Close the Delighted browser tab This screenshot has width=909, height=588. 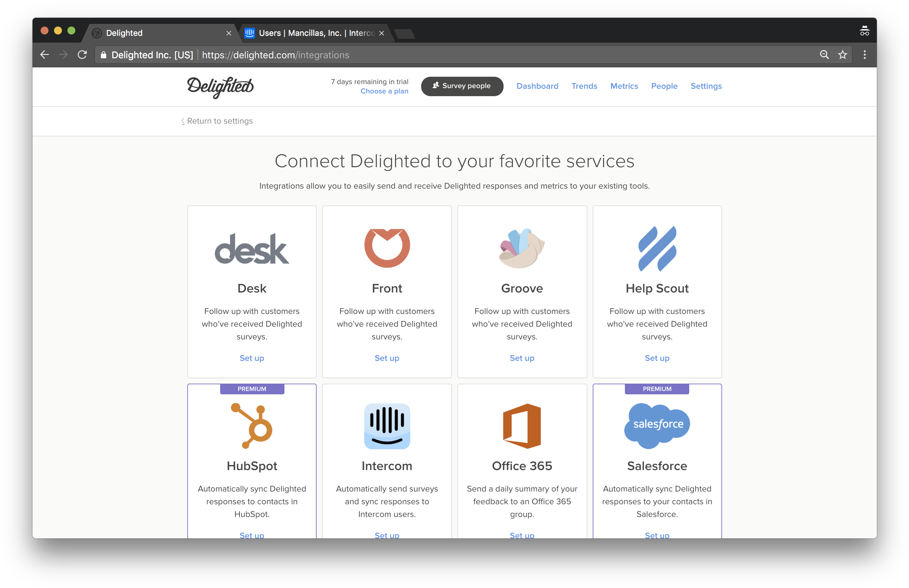(x=228, y=33)
